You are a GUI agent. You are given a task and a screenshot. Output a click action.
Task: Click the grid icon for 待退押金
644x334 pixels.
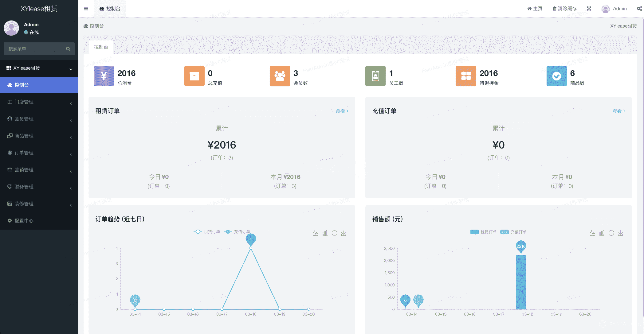point(466,76)
